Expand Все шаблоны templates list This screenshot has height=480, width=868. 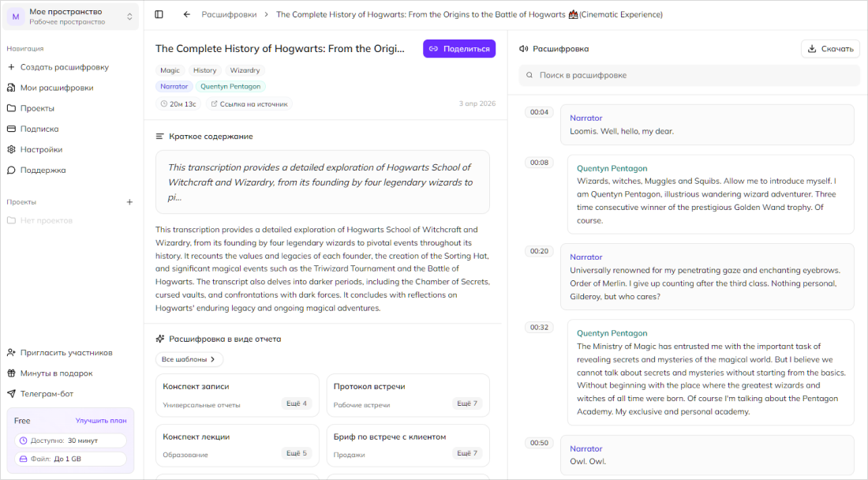[x=189, y=359]
